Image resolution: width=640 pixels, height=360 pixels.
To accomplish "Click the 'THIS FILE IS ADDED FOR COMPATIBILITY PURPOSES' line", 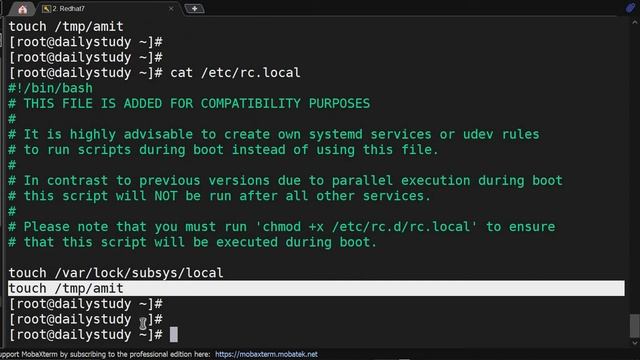I will (189, 104).
